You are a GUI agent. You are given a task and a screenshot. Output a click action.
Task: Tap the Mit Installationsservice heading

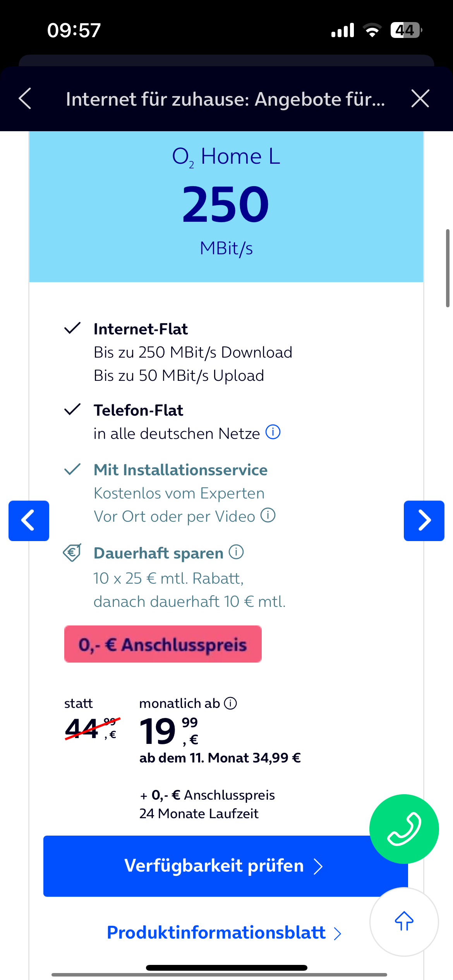point(180,470)
